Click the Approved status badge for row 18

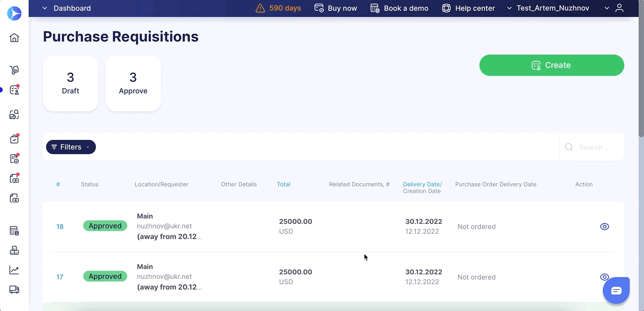(x=105, y=226)
